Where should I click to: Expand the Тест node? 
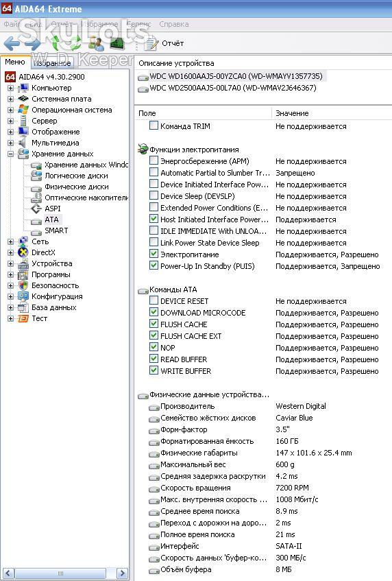click(x=11, y=319)
